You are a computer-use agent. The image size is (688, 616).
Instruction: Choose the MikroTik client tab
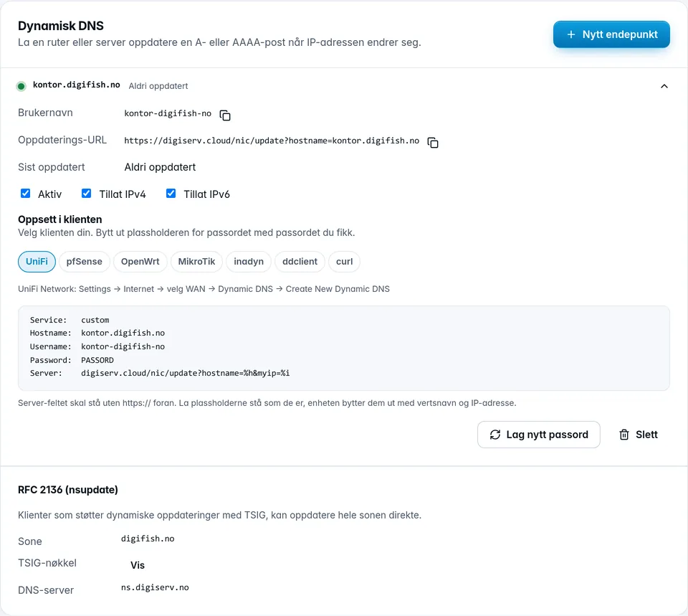tap(196, 262)
